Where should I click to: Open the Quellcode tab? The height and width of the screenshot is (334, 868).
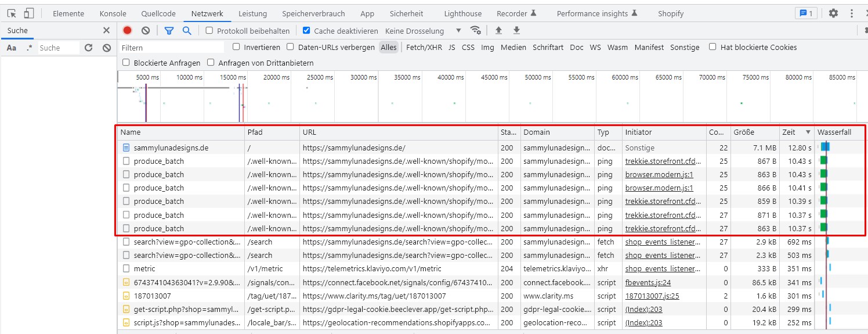(x=158, y=13)
